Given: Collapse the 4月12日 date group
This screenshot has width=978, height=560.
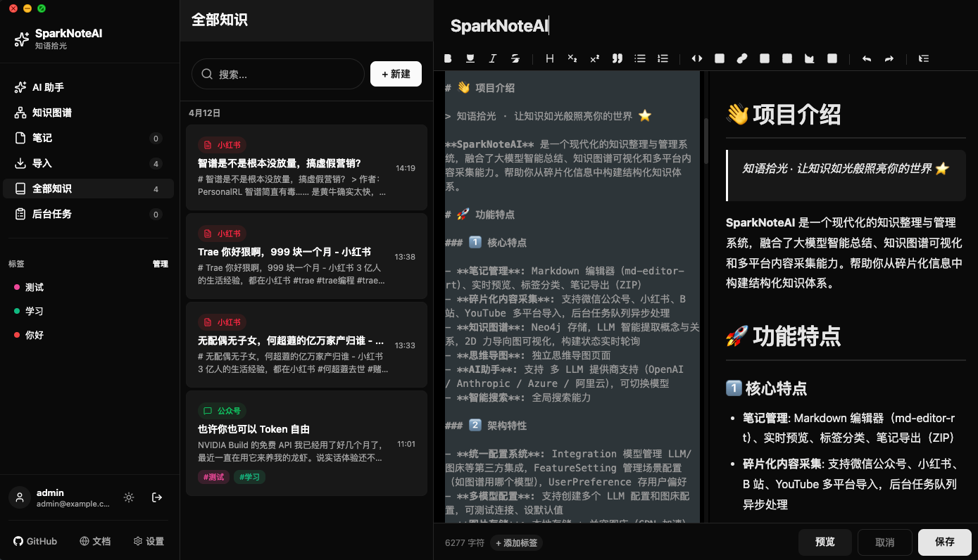Looking at the screenshot, I should tap(205, 112).
